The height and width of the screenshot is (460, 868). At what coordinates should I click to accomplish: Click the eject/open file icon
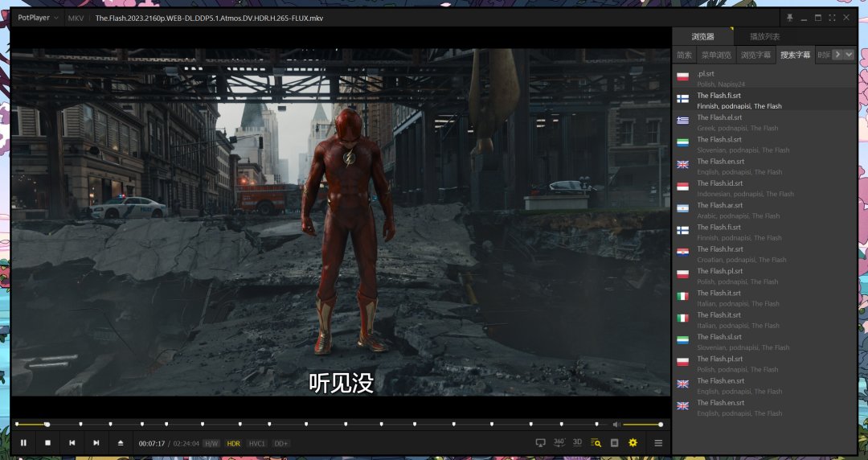click(x=121, y=443)
